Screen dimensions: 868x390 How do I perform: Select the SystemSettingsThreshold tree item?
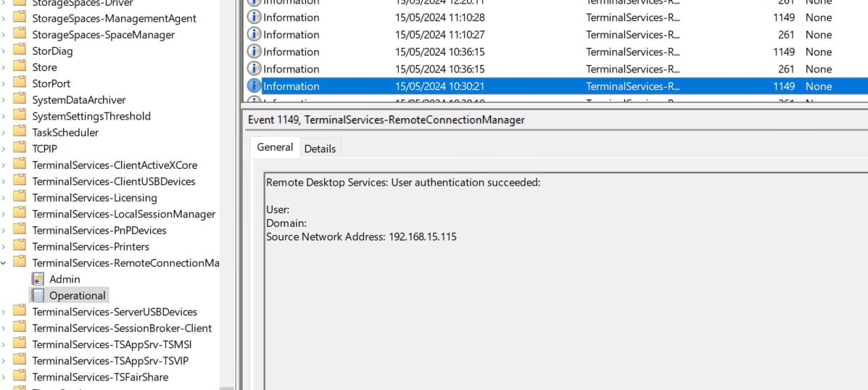[x=91, y=116]
